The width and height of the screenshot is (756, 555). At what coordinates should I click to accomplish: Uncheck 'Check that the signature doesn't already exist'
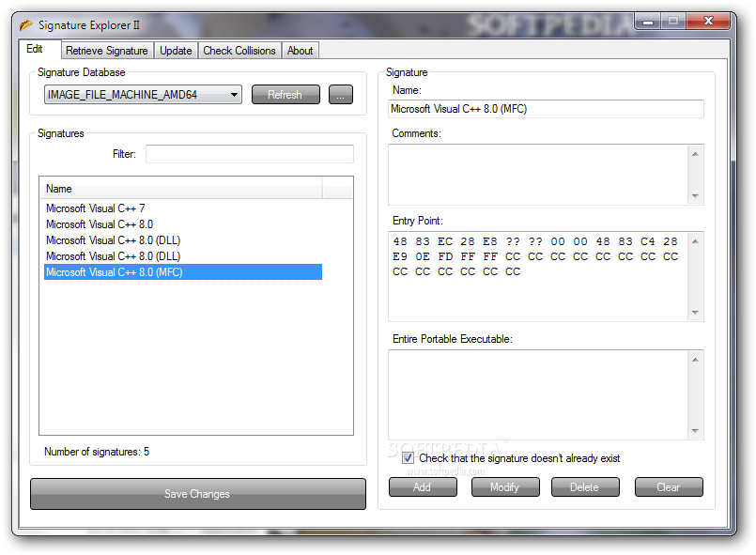[x=408, y=457]
